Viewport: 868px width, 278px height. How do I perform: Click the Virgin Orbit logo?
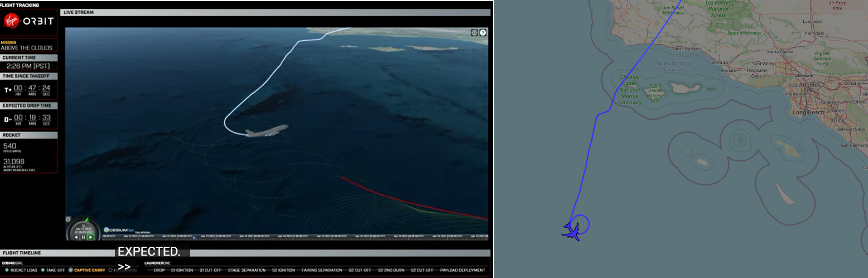click(x=29, y=22)
